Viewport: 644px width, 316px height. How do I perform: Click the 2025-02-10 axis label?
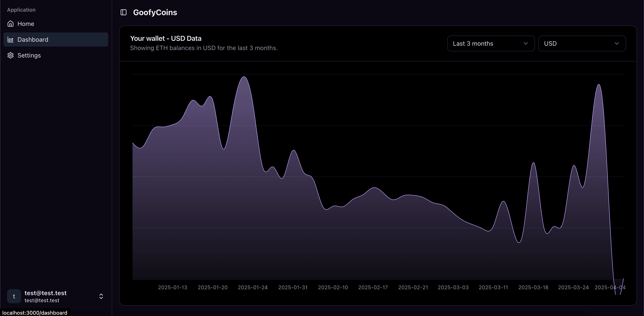click(x=333, y=287)
